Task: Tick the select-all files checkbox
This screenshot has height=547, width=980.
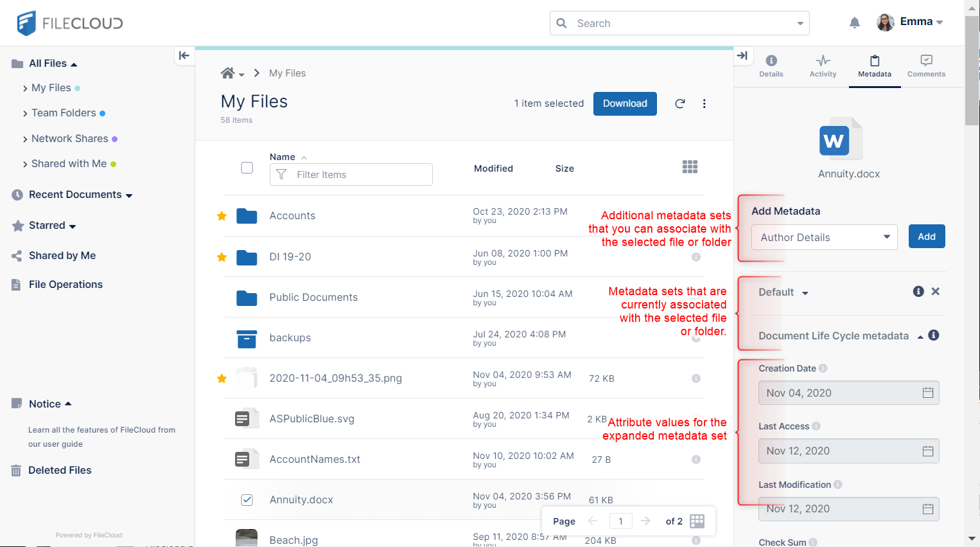Action: point(247,168)
